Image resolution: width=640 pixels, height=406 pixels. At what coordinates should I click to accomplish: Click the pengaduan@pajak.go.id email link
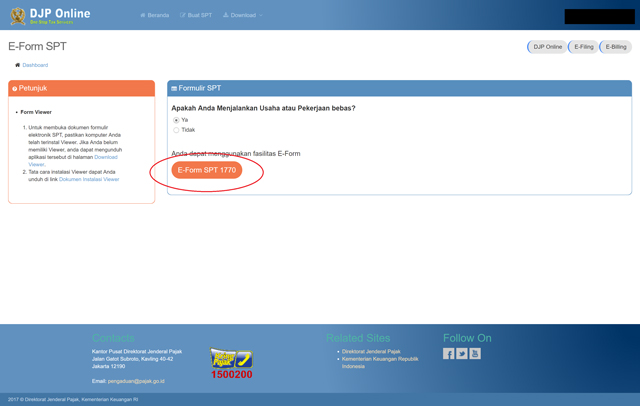point(136,381)
